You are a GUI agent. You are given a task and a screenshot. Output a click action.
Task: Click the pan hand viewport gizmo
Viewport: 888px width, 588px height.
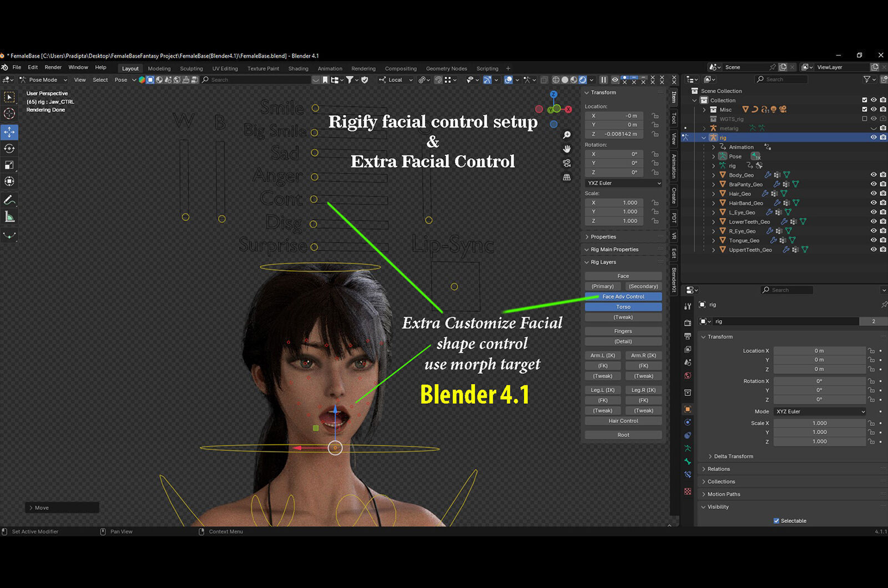tap(567, 149)
